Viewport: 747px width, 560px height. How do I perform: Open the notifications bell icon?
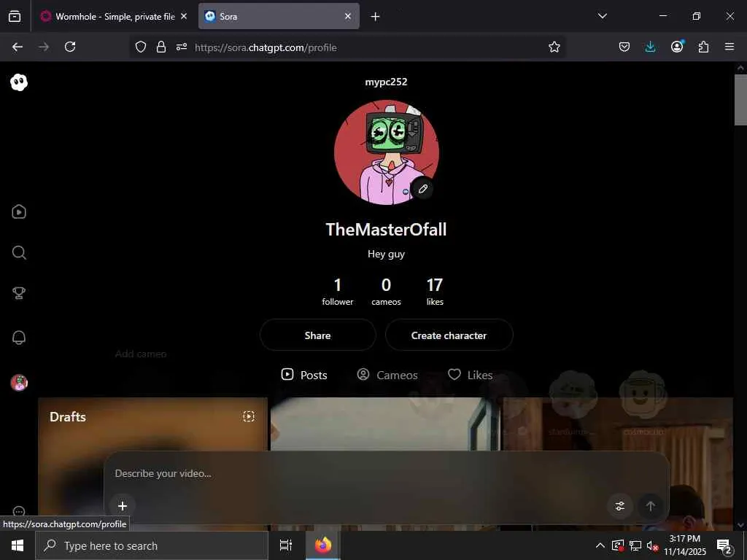click(x=19, y=338)
